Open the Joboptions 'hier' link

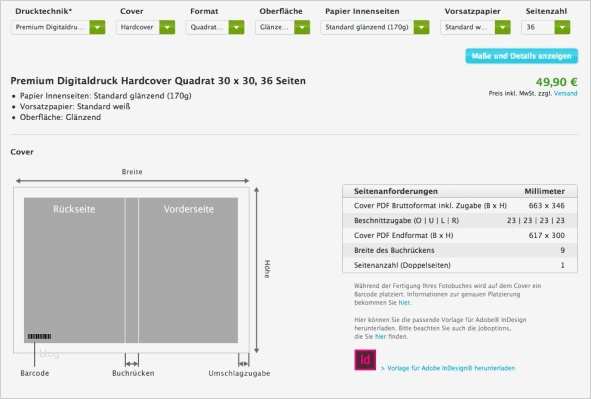(x=380, y=336)
